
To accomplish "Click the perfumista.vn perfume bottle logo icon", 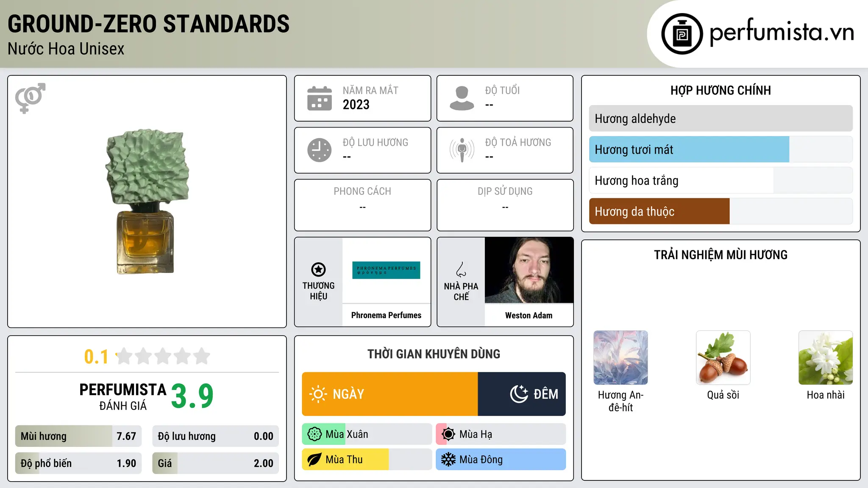I will pos(682,34).
